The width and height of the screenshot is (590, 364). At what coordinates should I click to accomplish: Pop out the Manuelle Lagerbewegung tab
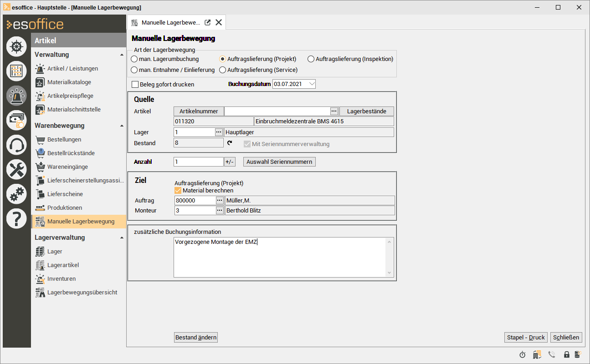click(207, 22)
